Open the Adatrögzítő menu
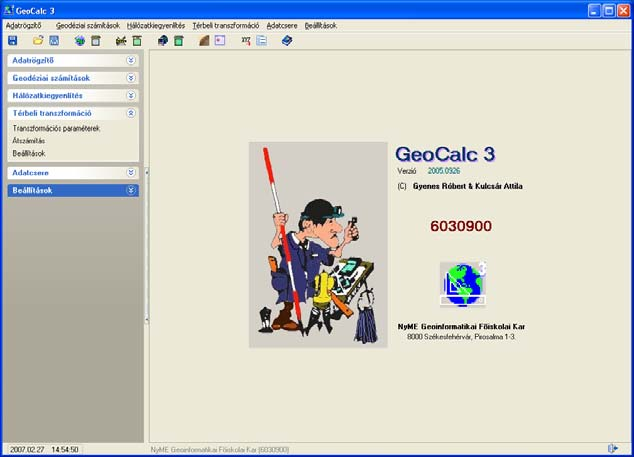 click(23, 25)
